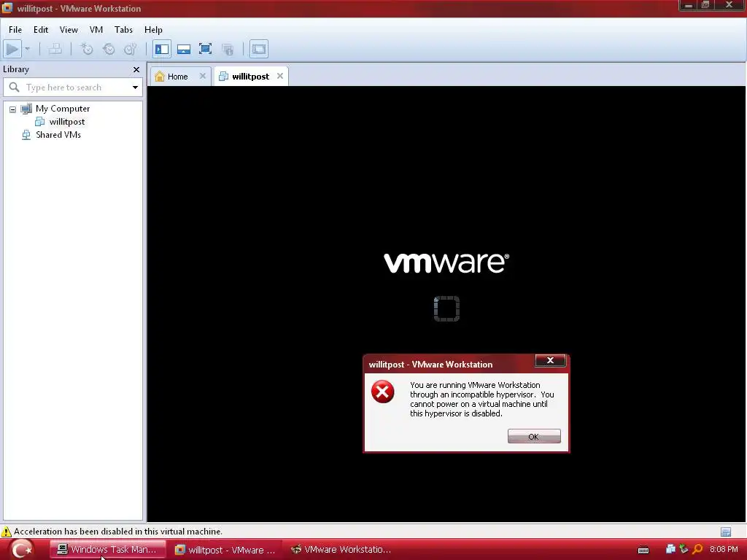Switch to the Home tab
Image resolution: width=747 pixels, height=560 pixels.
(177, 76)
